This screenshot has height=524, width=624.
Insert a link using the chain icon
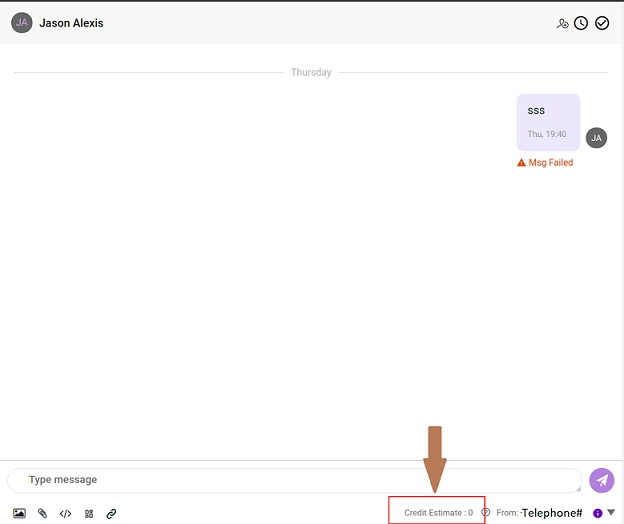111,514
